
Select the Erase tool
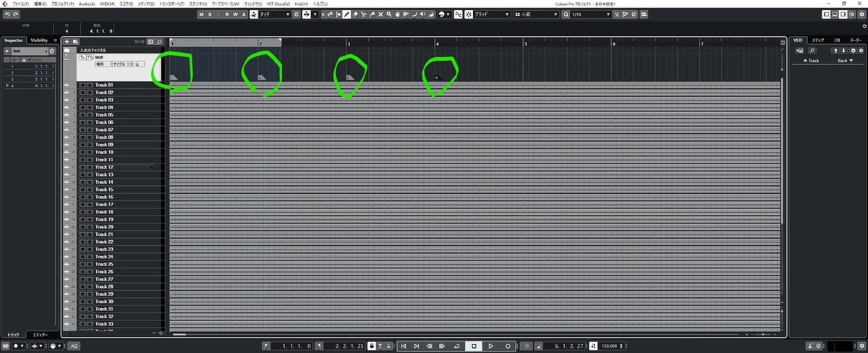click(x=355, y=14)
